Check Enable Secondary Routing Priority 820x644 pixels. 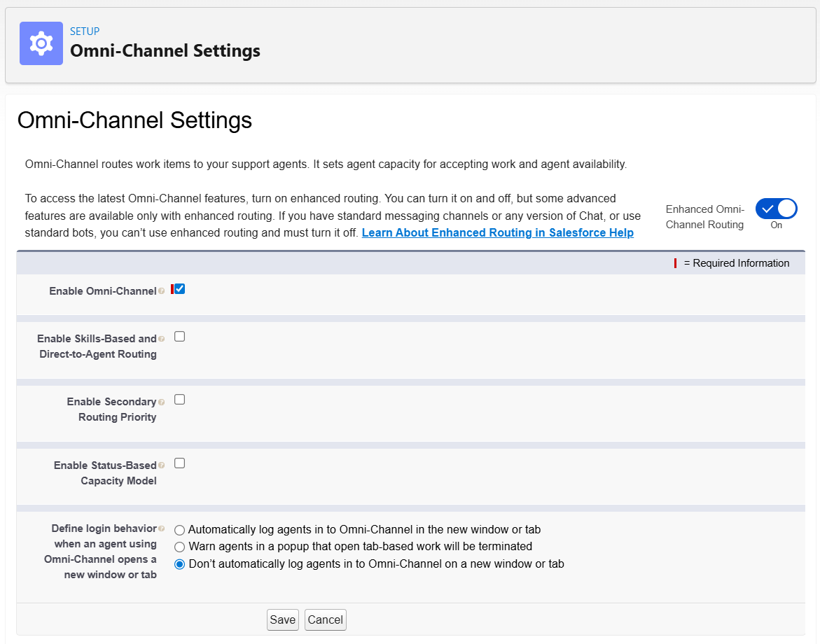point(179,399)
